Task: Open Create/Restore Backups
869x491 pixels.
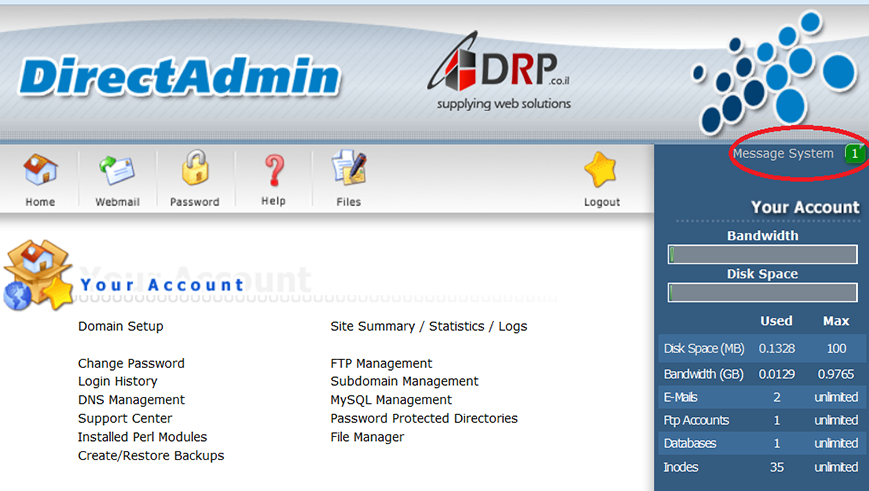Action: [151, 455]
